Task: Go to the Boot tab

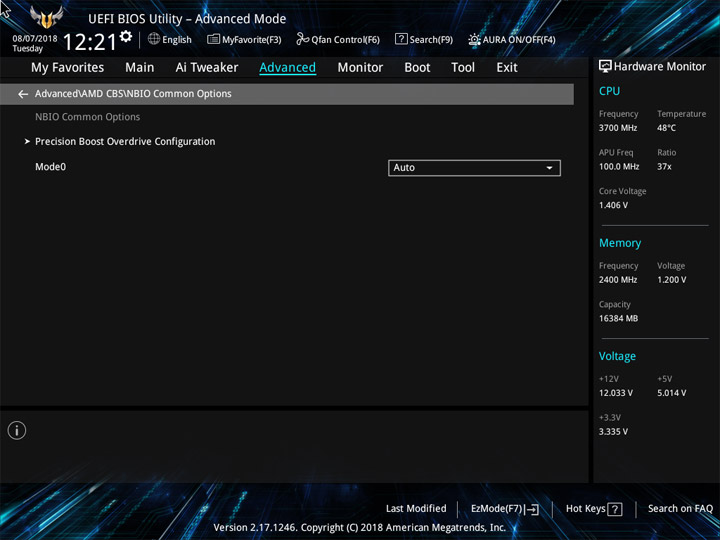Action: [417, 68]
